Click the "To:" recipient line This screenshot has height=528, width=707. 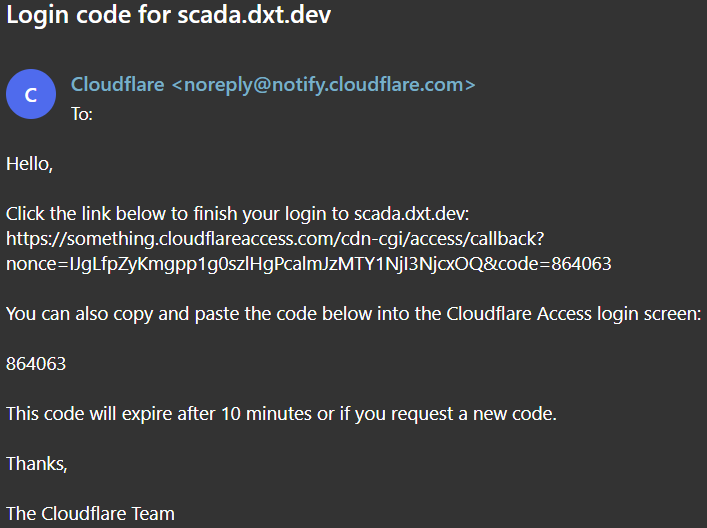[82, 113]
